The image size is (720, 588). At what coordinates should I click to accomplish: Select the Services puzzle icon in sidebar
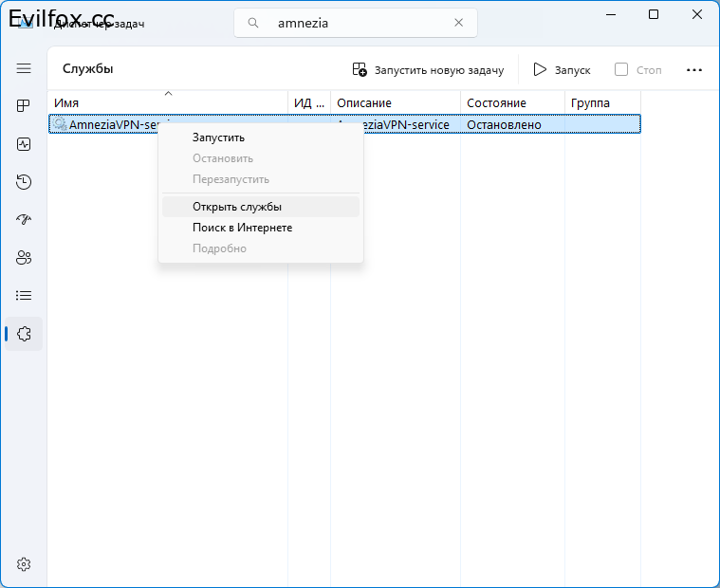point(24,334)
